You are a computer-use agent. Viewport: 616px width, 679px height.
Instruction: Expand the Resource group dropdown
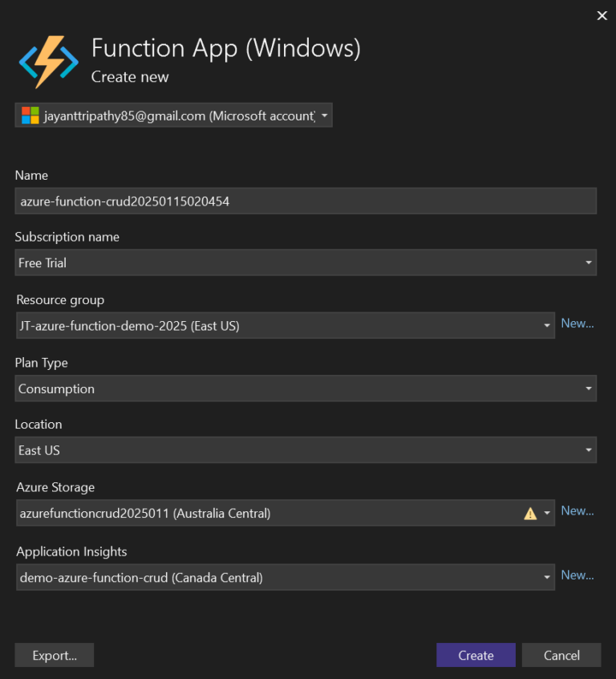coord(547,325)
